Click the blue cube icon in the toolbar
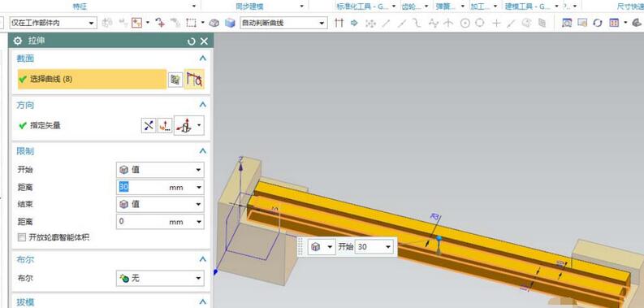Viewport: 644px width, 308px height. pos(230,23)
